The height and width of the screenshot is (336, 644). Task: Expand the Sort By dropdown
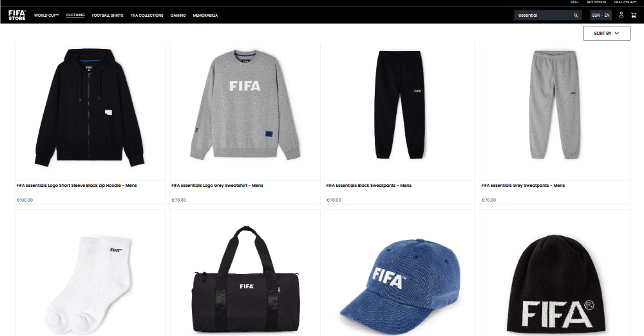(x=607, y=34)
